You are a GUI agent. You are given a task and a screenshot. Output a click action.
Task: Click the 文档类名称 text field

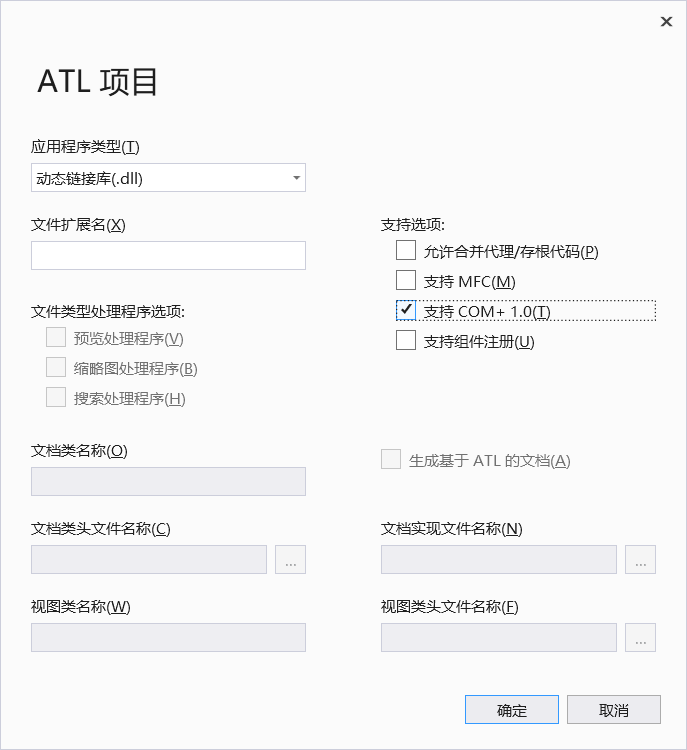tap(168, 482)
